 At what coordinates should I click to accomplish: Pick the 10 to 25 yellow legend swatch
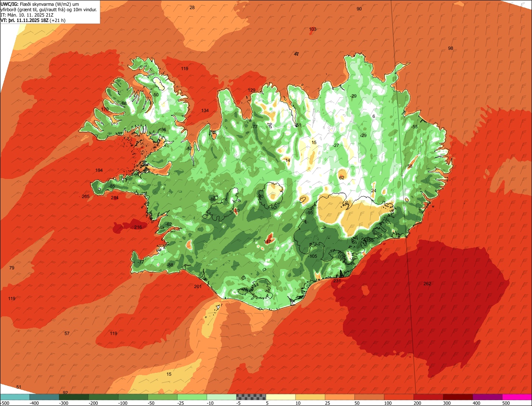pos(310,397)
